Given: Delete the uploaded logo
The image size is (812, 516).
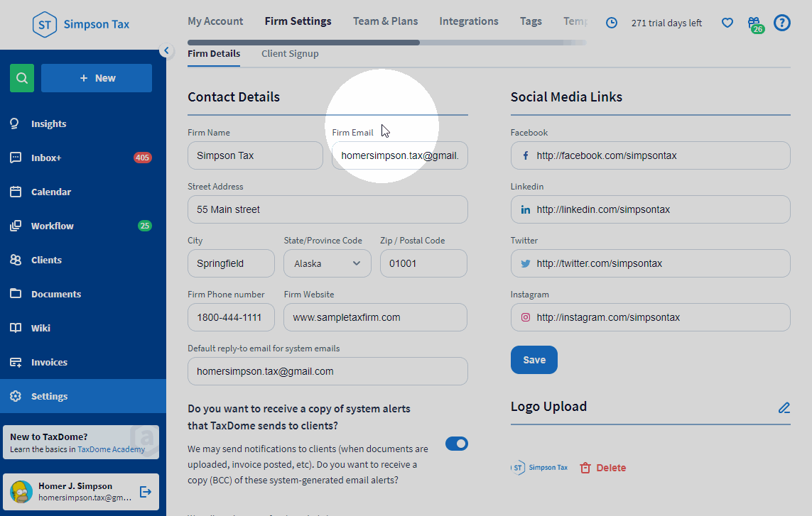Looking at the screenshot, I should pyautogui.click(x=603, y=468).
